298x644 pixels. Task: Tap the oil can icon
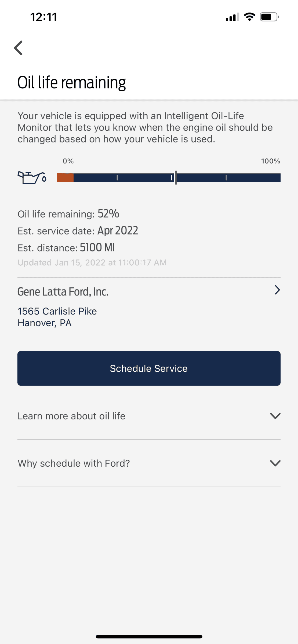(32, 178)
